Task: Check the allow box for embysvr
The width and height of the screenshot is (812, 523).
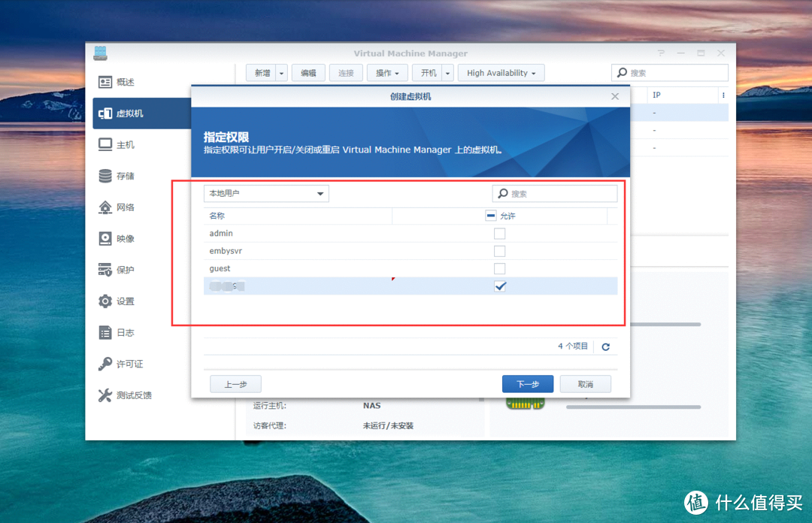Action: pos(500,251)
